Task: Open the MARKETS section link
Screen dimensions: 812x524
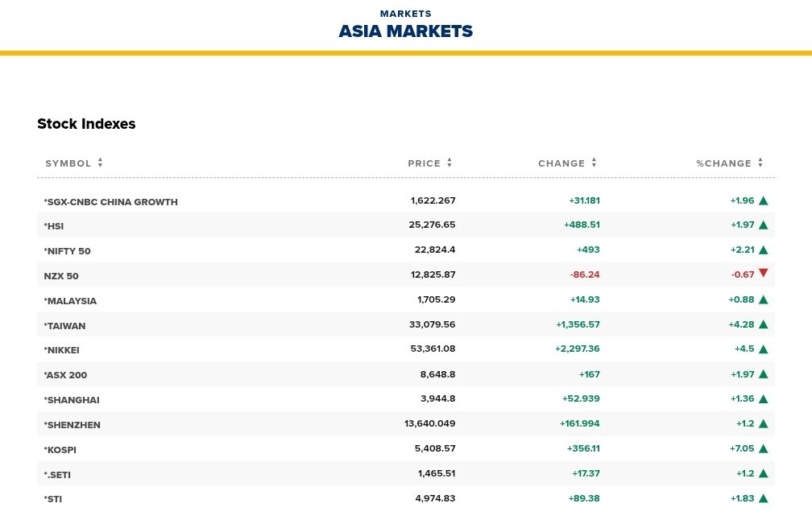Action: pos(405,14)
